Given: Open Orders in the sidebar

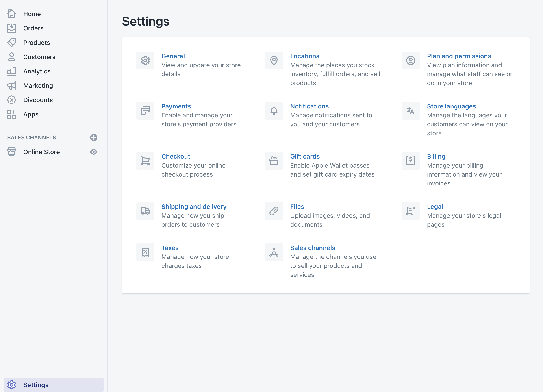Looking at the screenshot, I should point(33,28).
